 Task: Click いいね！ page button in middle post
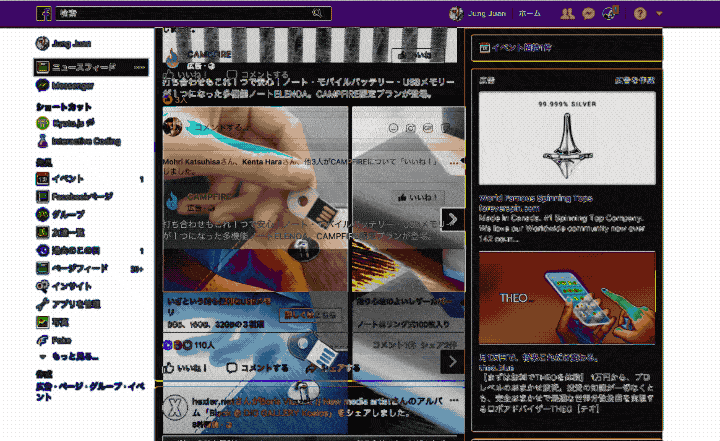click(417, 198)
